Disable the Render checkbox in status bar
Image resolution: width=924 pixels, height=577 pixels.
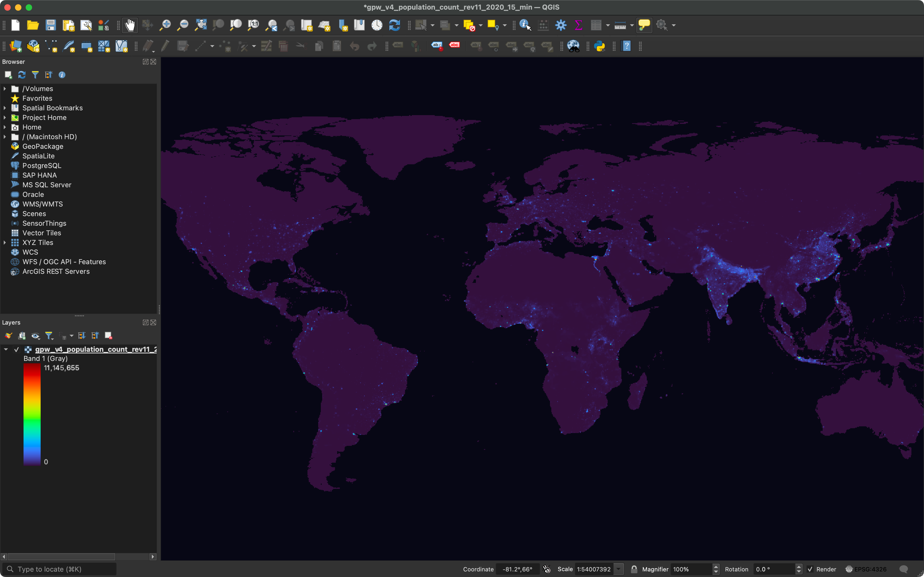(x=811, y=569)
